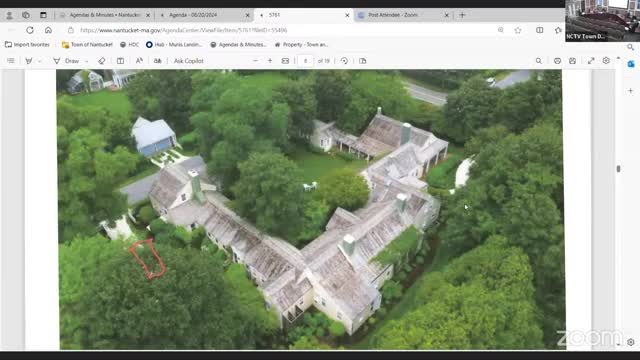Viewport: 640px width, 360px height.
Task: Click the PDF vertical scrollbar thumb
Action: [618, 169]
